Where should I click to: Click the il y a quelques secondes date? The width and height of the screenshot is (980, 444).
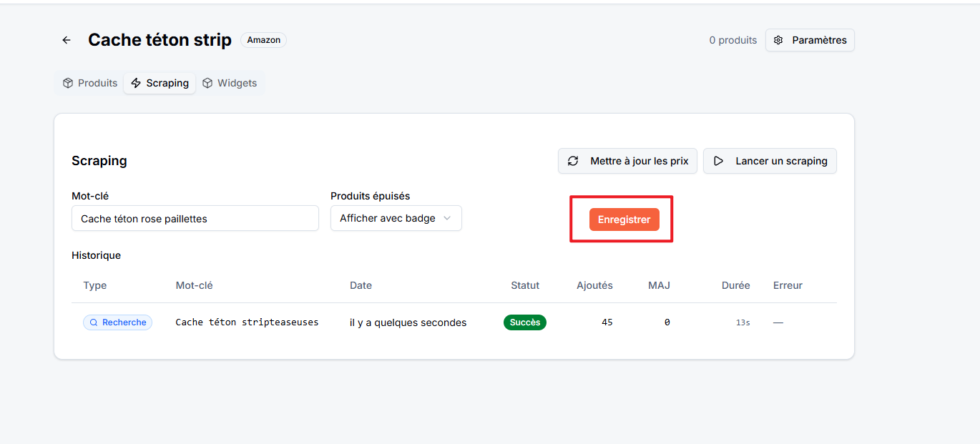click(x=408, y=322)
